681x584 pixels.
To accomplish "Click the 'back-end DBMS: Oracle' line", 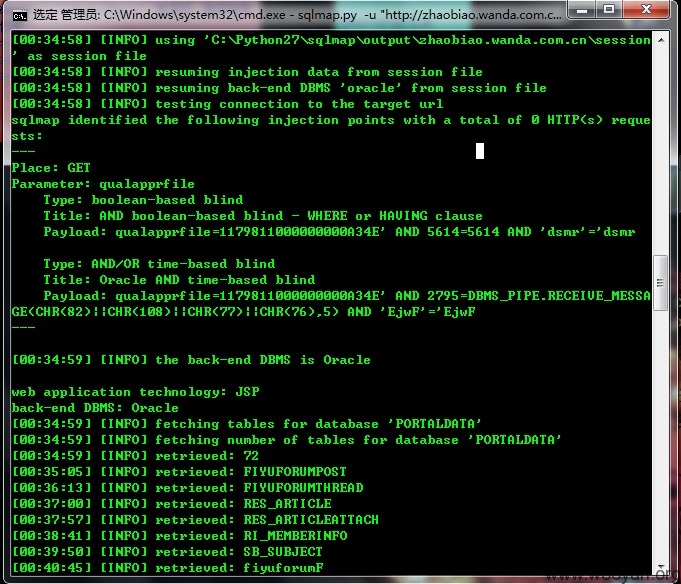I will pos(95,408).
